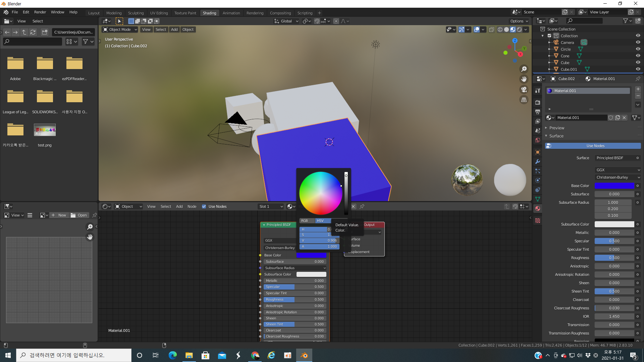Open the Render menu
Viewport: 644px width, 362px height.
[x=40, y=12]
